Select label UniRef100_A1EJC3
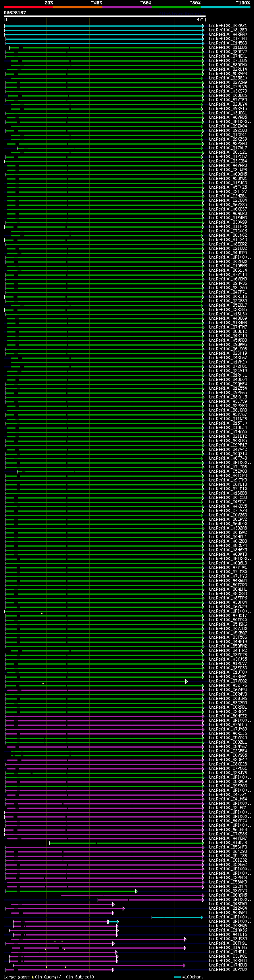This screenshot has height=980, width=254. [228, 183]
